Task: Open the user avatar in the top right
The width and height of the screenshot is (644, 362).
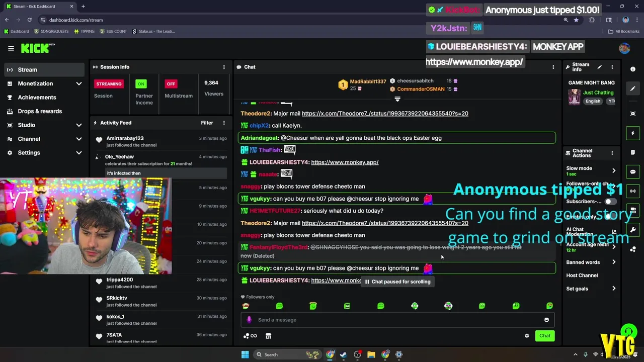Action: point(624,48)
